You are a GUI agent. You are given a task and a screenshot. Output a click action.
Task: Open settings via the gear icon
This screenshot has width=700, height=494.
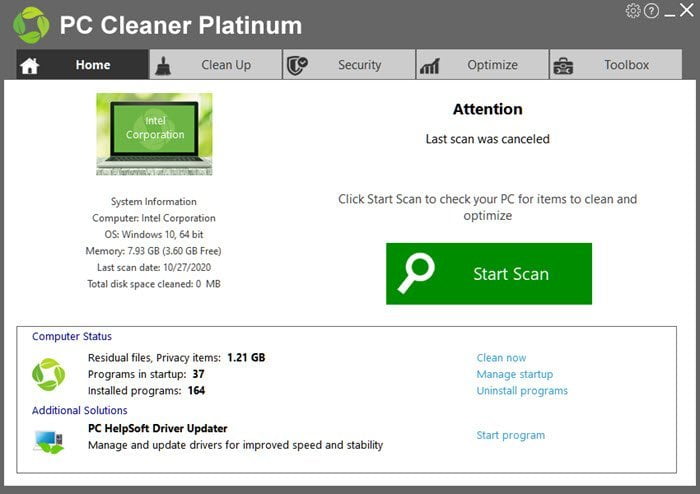coord(633,11)
